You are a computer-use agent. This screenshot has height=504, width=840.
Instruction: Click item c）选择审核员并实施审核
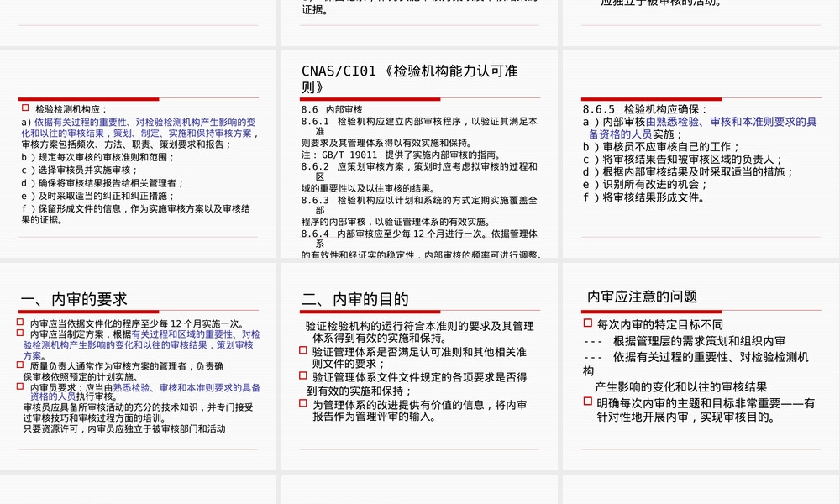[x=80, y=171]
